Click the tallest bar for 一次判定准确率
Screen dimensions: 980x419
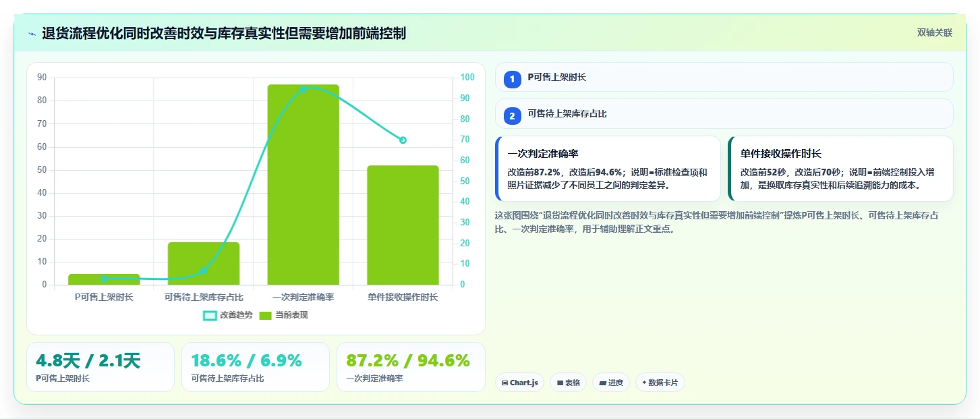303,185
